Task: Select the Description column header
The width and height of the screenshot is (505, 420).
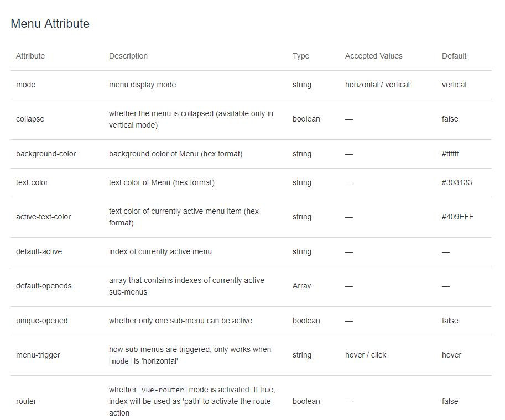Action: [x=128, y=56]
